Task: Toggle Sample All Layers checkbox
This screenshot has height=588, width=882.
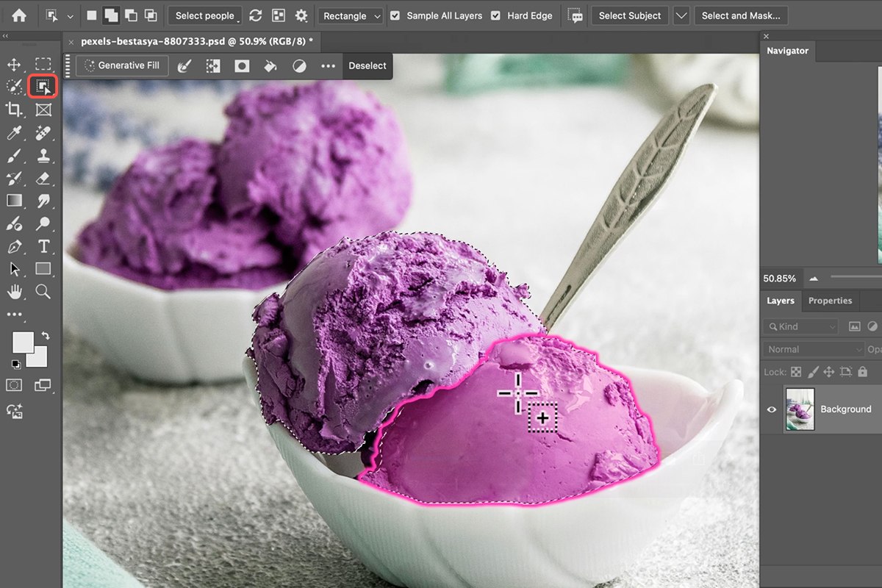Action: (395, 15)
